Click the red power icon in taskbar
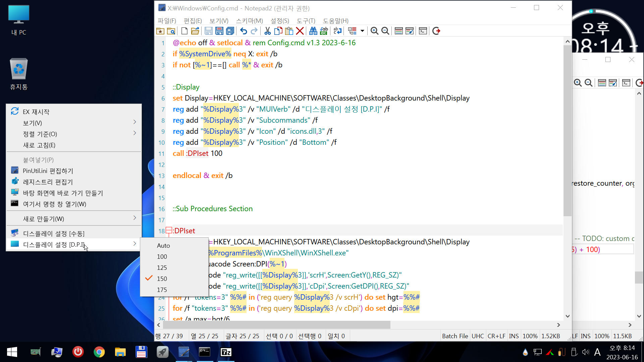644x362 pixels. [78, 352]
